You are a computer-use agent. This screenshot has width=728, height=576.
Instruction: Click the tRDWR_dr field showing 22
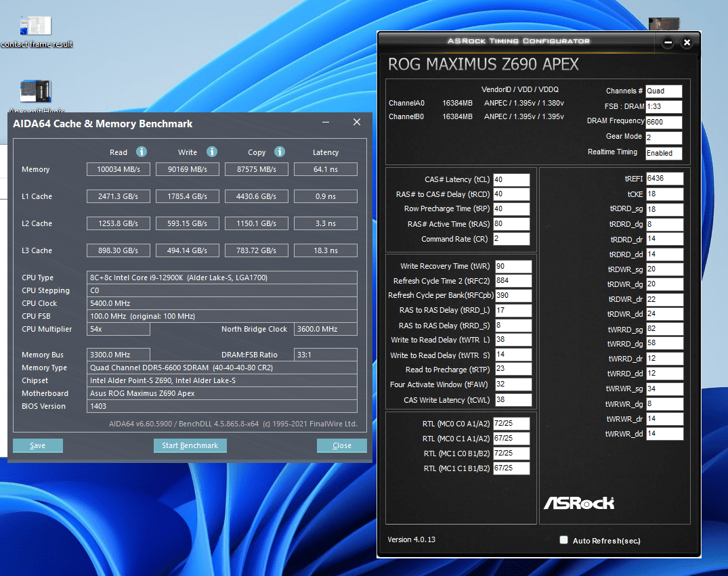[664, 299]
